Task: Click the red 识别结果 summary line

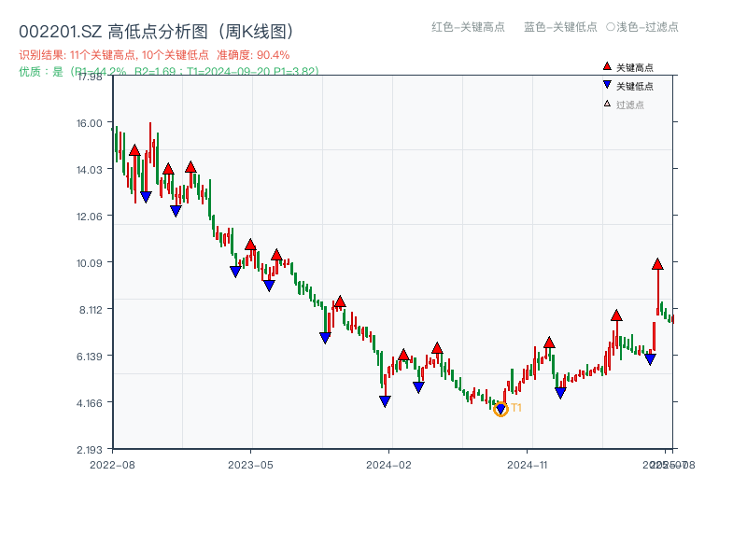Action: [154, 55]
